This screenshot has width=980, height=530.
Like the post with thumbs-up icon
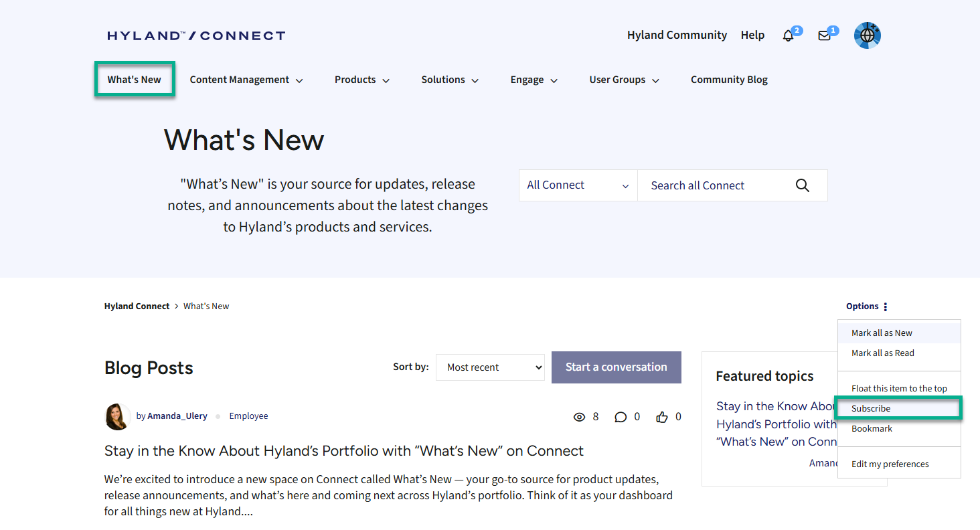[662, 417]
